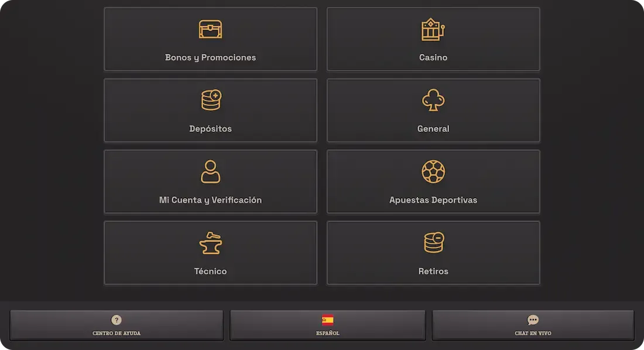Open the Bonos y Promociones category
The image size is (644, 350).
tap(210, 39)
